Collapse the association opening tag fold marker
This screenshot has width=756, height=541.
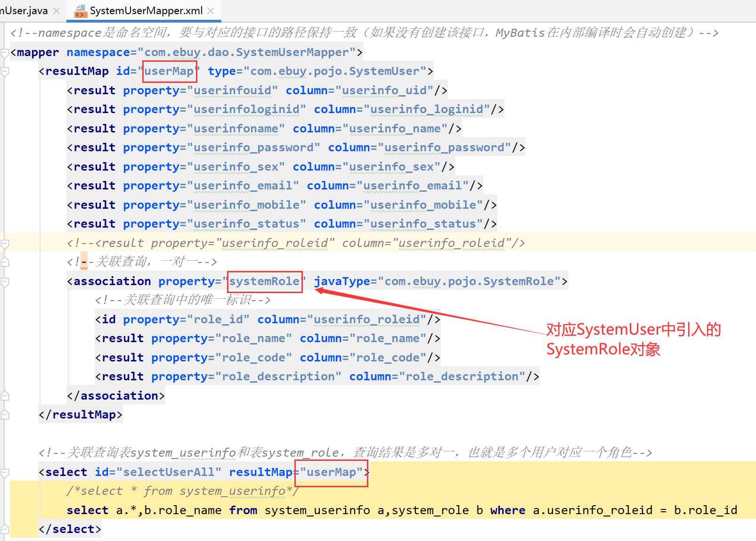(x=5, y=282)
